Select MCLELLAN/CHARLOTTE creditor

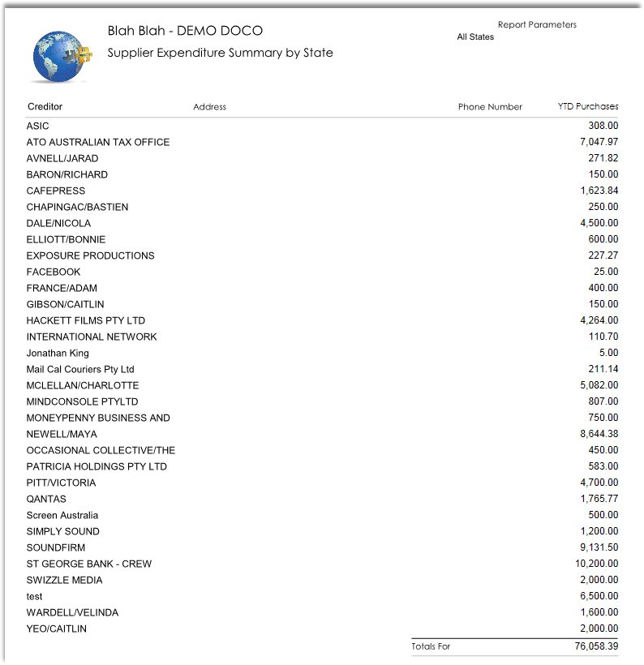click(x=83, y=385)
